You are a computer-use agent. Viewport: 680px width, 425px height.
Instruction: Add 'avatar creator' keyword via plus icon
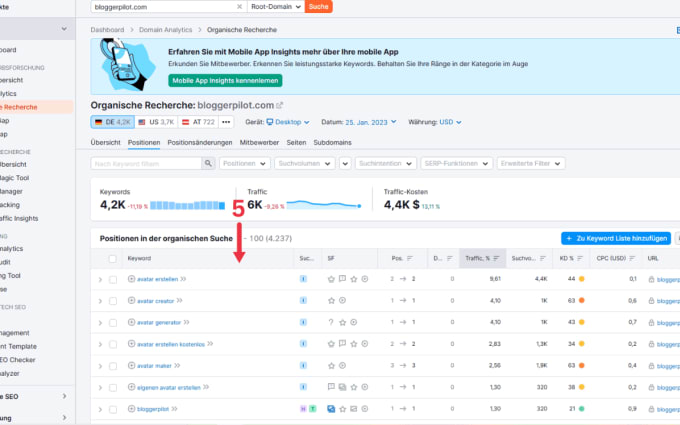pos(131,301)
